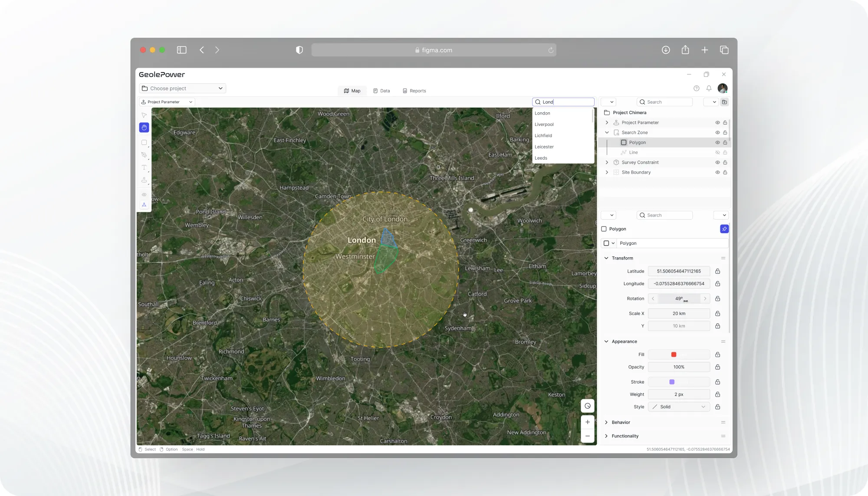Viewport: 868px width, 496px height.
Task: Open the map history clock button
Action: tap(587, 406)
